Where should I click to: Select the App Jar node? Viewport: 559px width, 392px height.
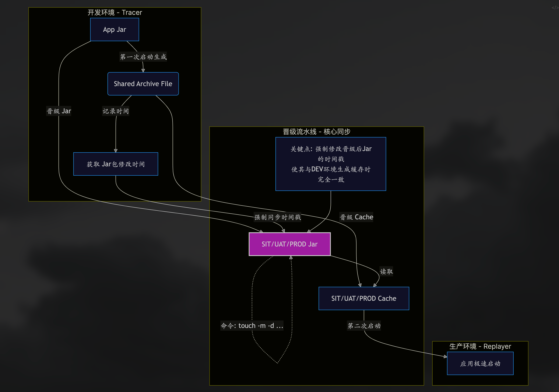(x=115, y=29)
